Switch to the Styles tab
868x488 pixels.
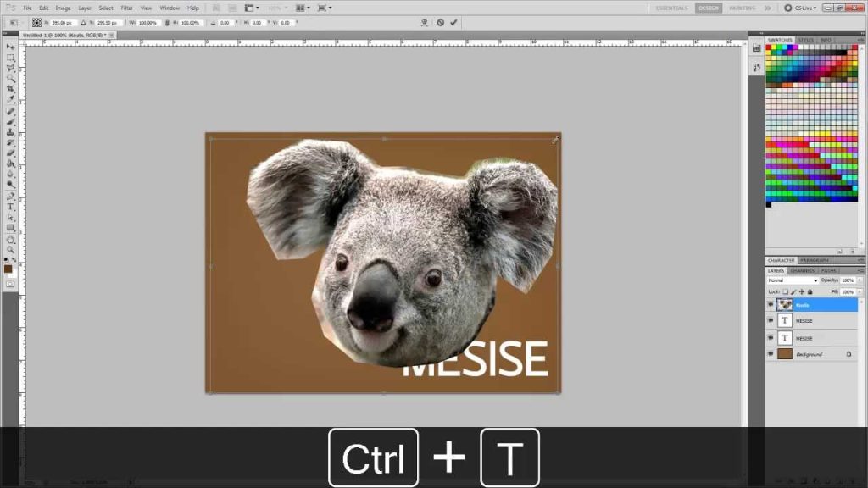tap(805, 40)
